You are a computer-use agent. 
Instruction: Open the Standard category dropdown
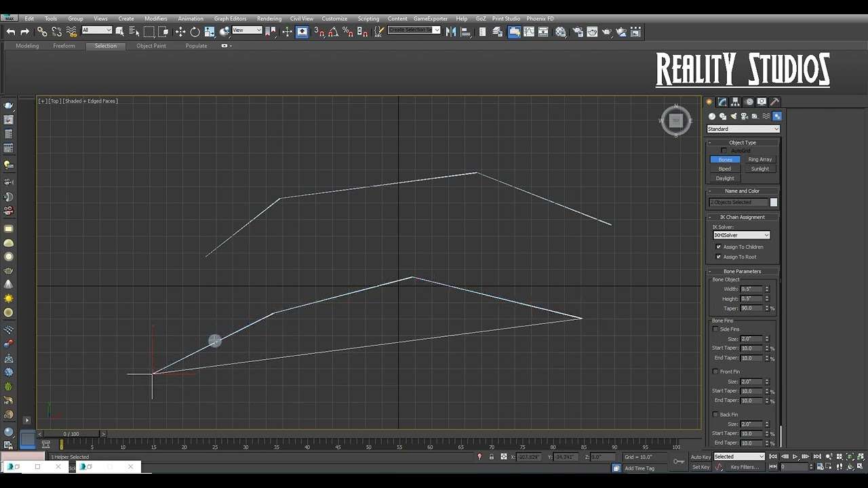[743, 129]
